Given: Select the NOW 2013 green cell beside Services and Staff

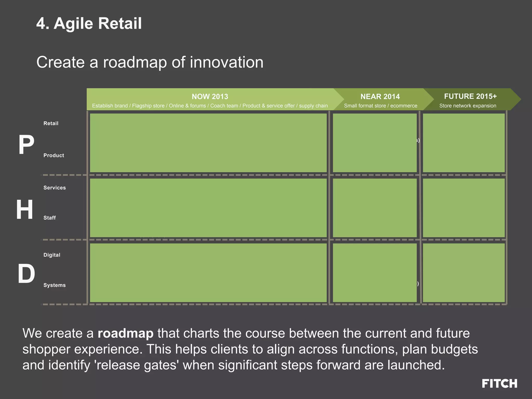Looking at the screenshot, I should pos(208,208).
